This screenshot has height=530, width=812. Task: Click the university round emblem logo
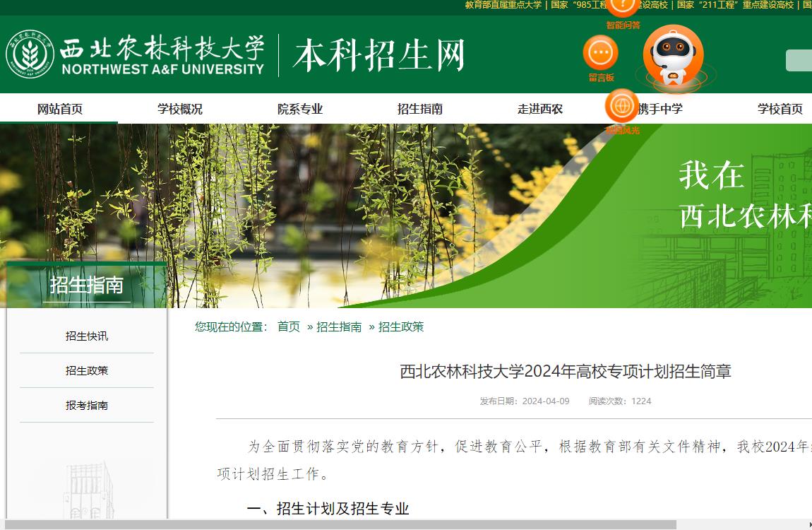[30, 54]
